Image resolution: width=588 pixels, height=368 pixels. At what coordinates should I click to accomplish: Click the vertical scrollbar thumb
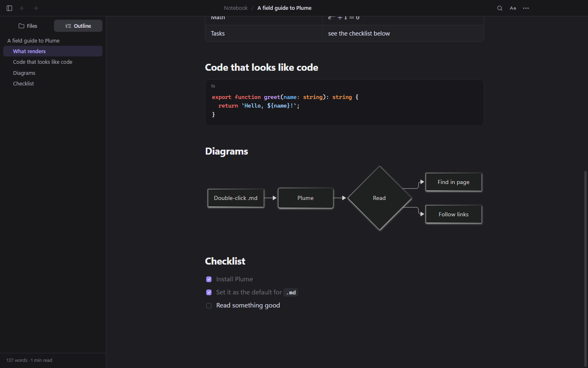tap(585, 269)
